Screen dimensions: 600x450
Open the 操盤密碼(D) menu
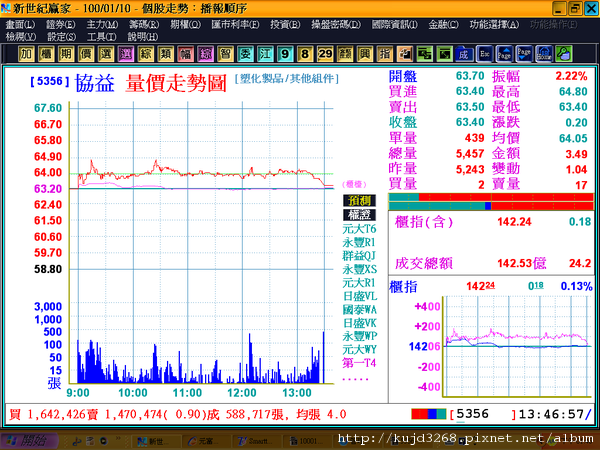[x=336, y=25]
